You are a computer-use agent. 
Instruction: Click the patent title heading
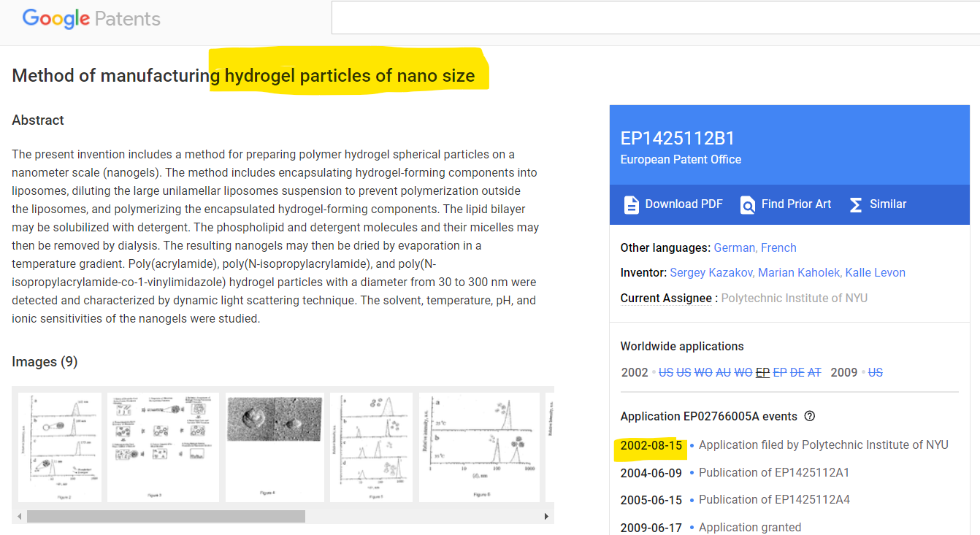pyautogui.click(x=243, y=75)
